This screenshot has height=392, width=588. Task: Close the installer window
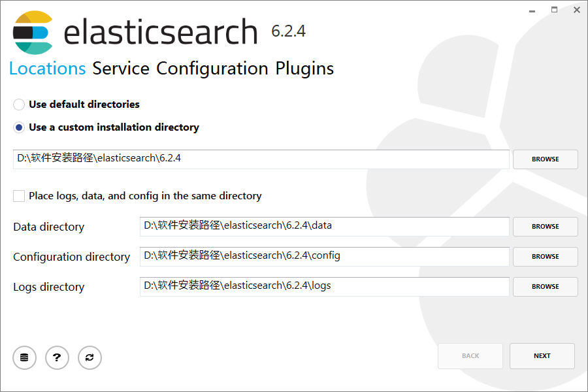click(x=577, y=10)
